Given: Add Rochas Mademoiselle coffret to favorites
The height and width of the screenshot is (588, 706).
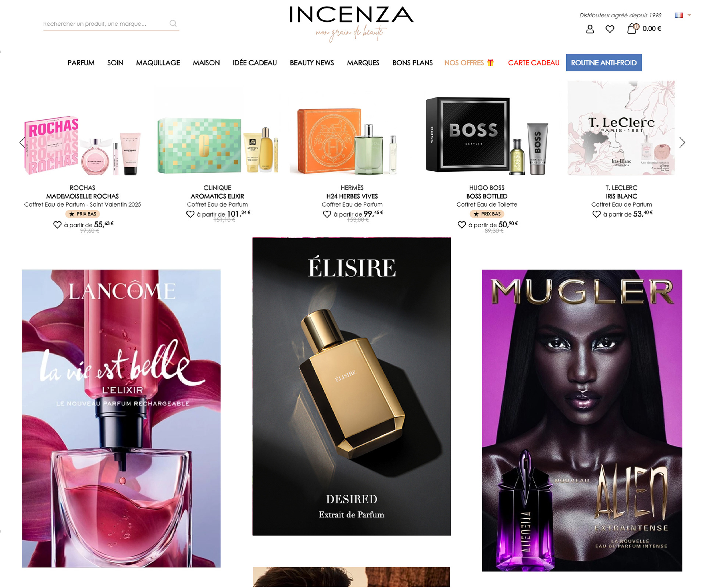Looking at the screenshot, I should click(x=57, y=225).
